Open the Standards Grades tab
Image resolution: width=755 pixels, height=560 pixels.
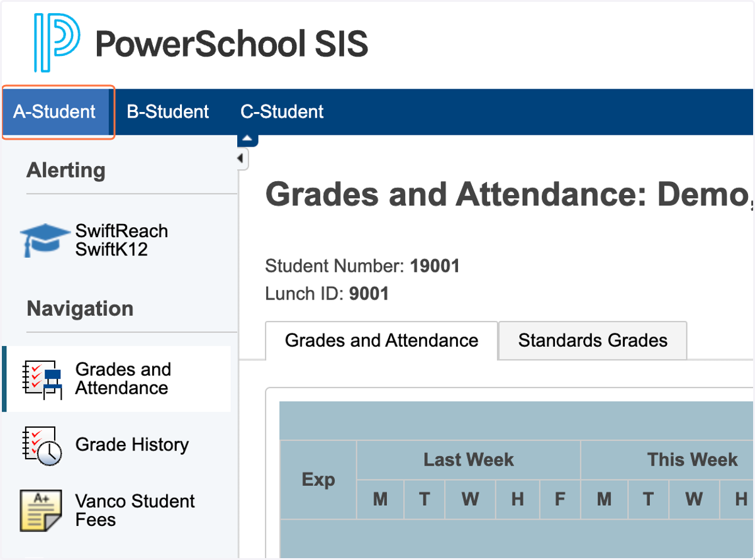point(593,340)
